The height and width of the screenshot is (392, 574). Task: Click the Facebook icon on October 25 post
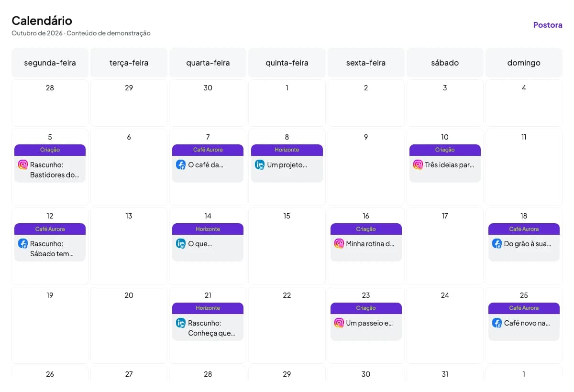coord(497,323)
